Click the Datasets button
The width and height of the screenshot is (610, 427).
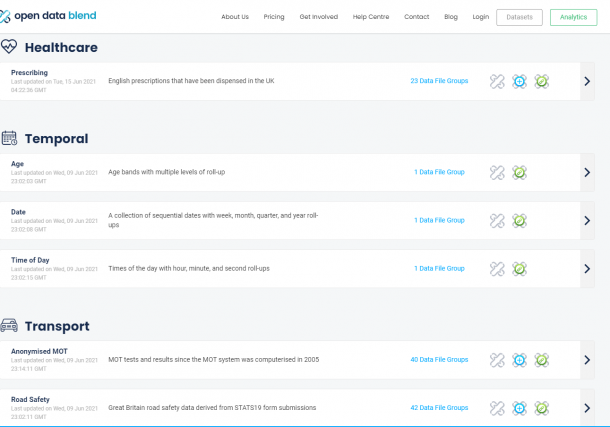point(519,17)
